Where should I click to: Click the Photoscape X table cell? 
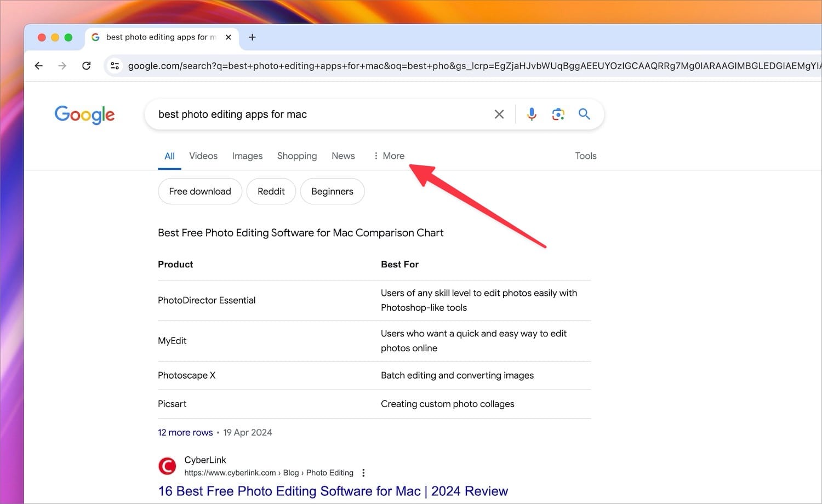point(186,375)
